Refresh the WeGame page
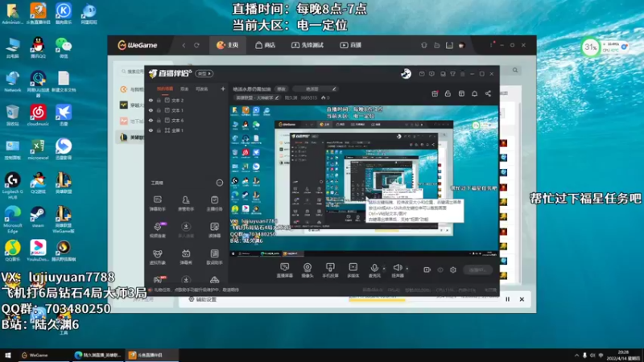The width and height of the screenshot is (644, 362). [x=196, y=45]
